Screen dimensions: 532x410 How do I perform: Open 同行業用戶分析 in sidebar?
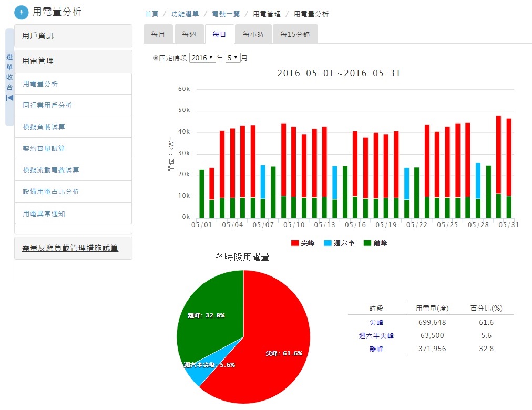point(47,105)
